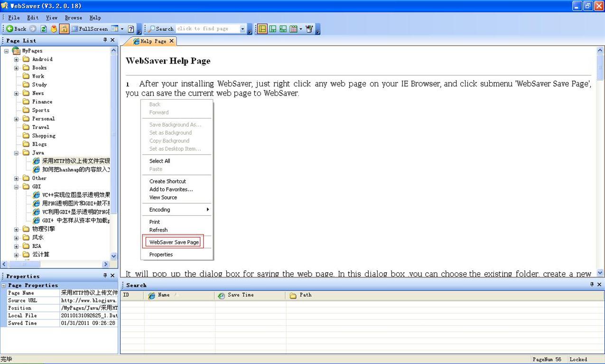Sort search results by Save Time column
This screenshot has width=605, height=364.
click(250, 295)
